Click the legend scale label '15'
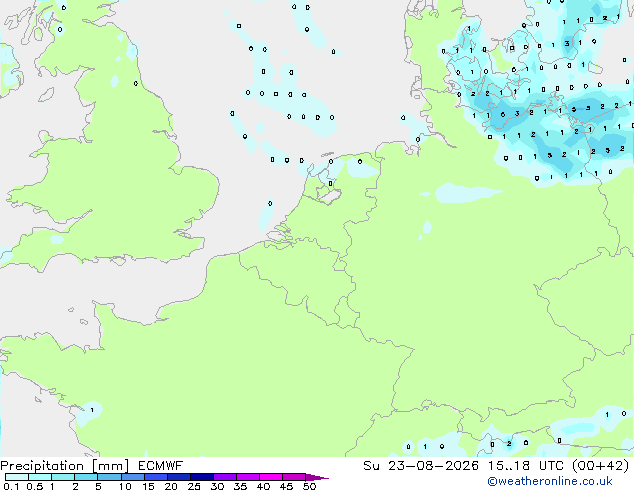 [x=148, y=486]
